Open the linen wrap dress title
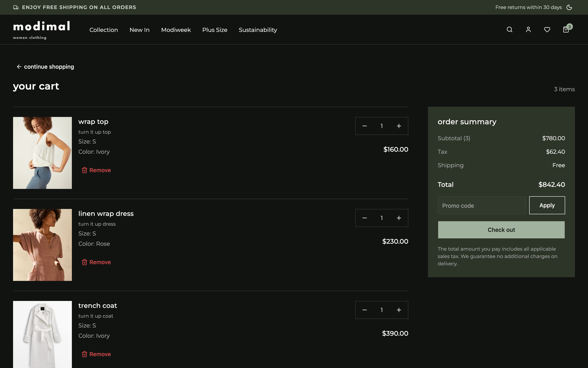Viewport: 588px width, 368px height. click(x=106, y=214)
